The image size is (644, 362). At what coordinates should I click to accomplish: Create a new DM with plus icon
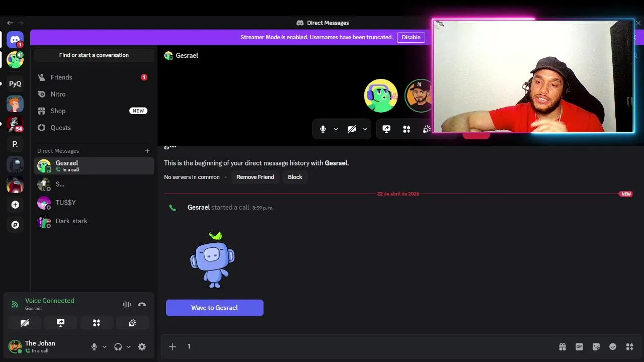click(147, 151)
